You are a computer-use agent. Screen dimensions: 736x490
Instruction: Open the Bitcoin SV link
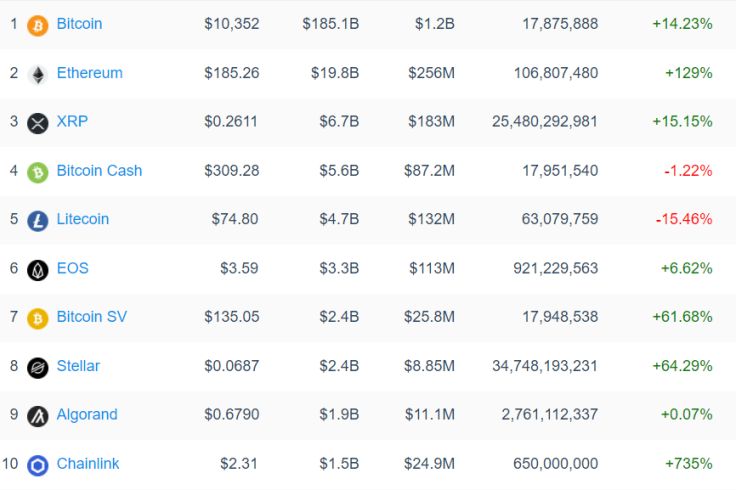point(92,316)
